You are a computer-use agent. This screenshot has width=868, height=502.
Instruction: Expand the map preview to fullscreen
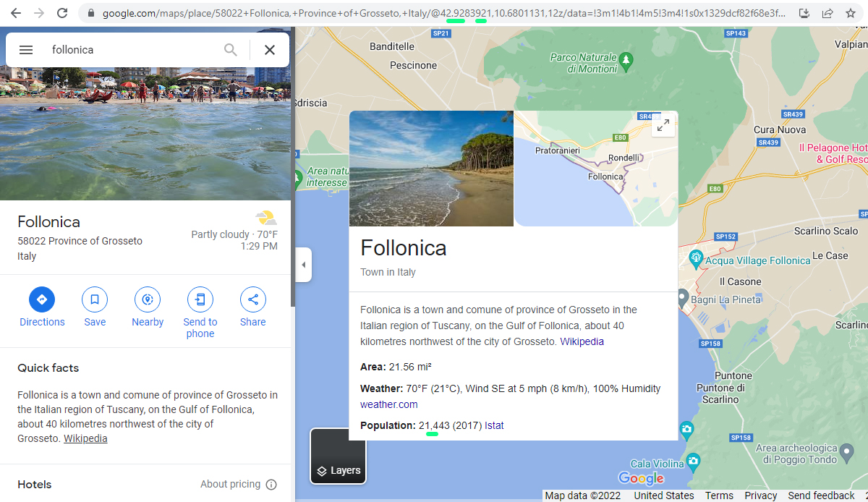[663, 124]
